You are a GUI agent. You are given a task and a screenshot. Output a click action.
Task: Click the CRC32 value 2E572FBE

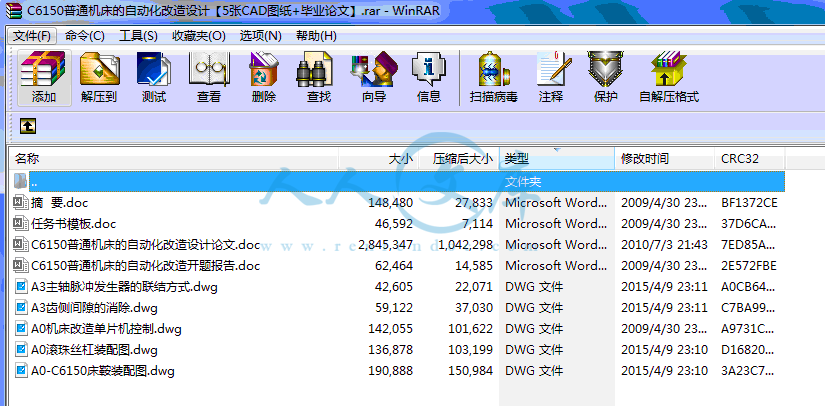click(749, 266)
